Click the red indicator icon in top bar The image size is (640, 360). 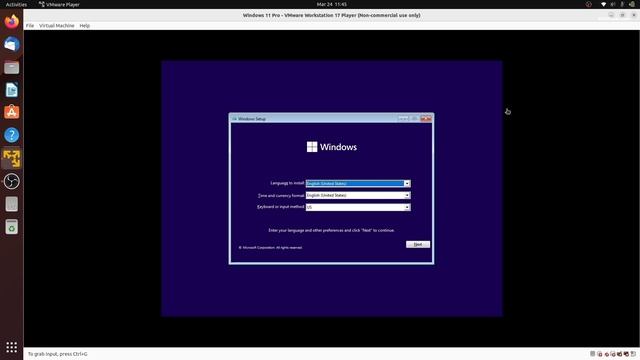pos(589,4)
